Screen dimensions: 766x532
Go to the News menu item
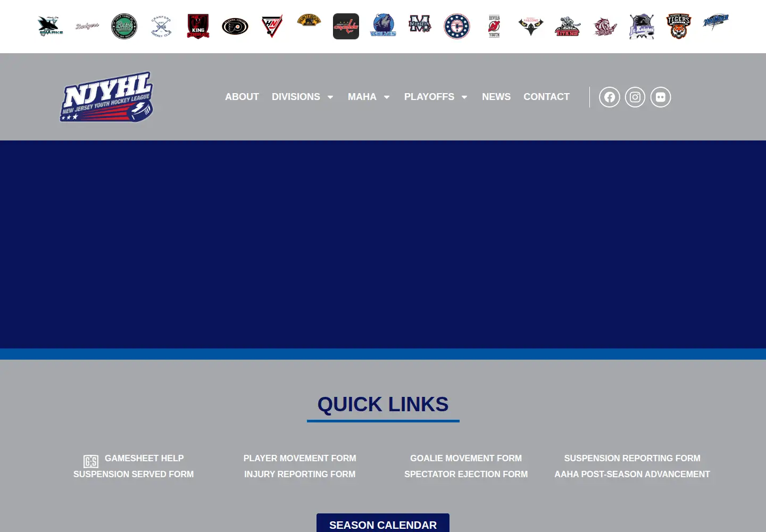coord(496,97)
